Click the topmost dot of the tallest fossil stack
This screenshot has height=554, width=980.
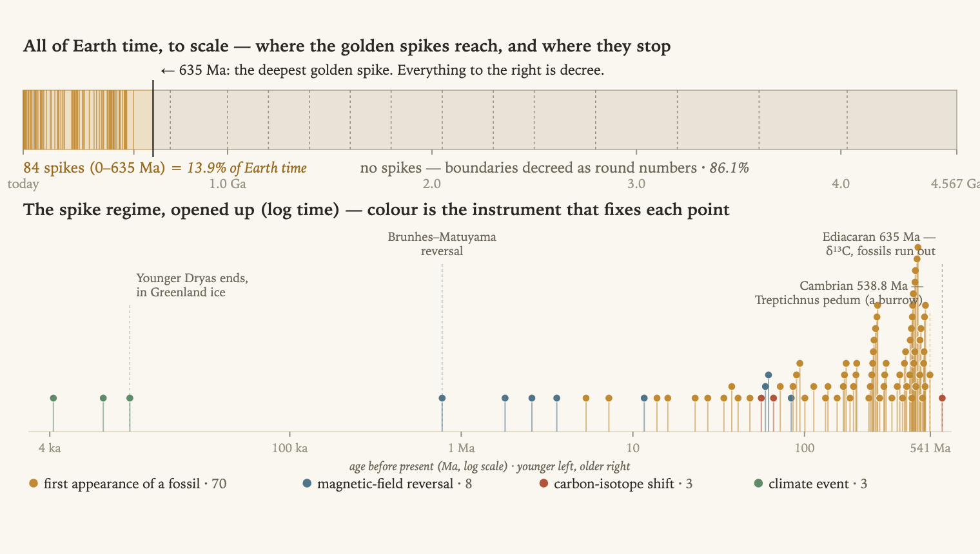click(x=917, y=247)
